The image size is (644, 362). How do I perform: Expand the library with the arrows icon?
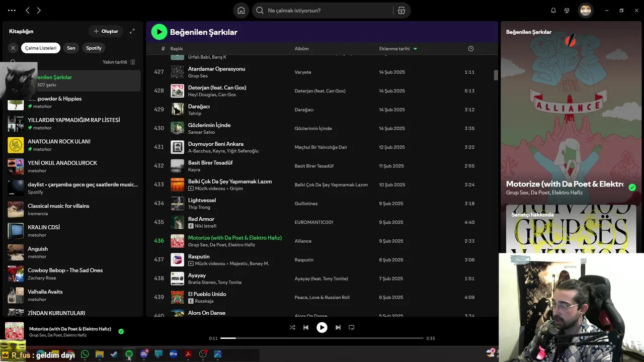coord(132,31)
